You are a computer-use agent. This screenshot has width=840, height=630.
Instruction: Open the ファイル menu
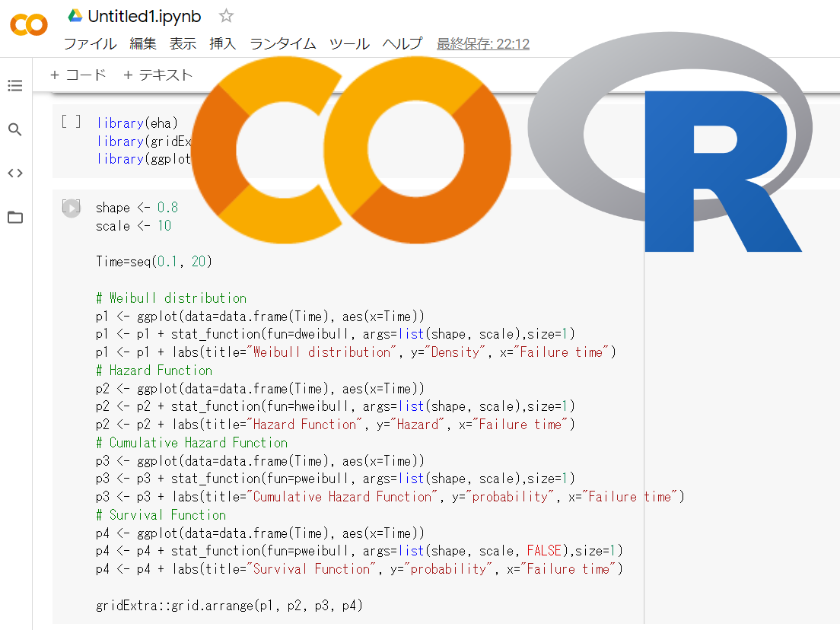[x=90, y=44]
